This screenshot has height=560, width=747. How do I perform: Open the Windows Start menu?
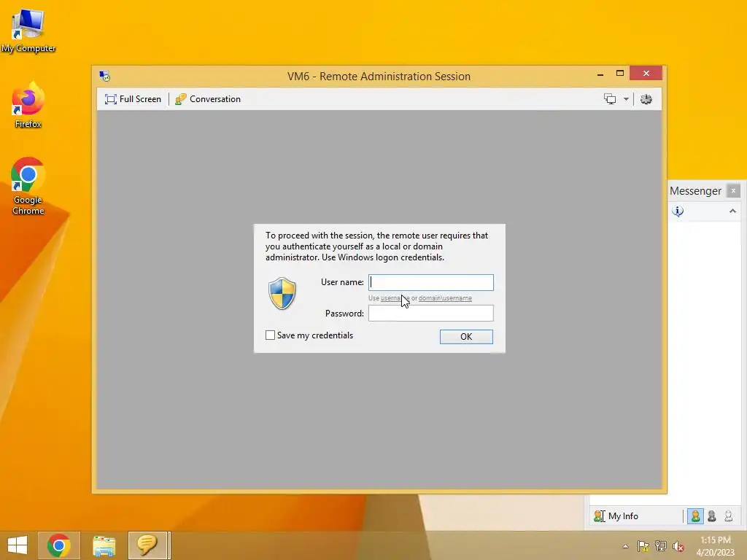[x=18, y=545]
